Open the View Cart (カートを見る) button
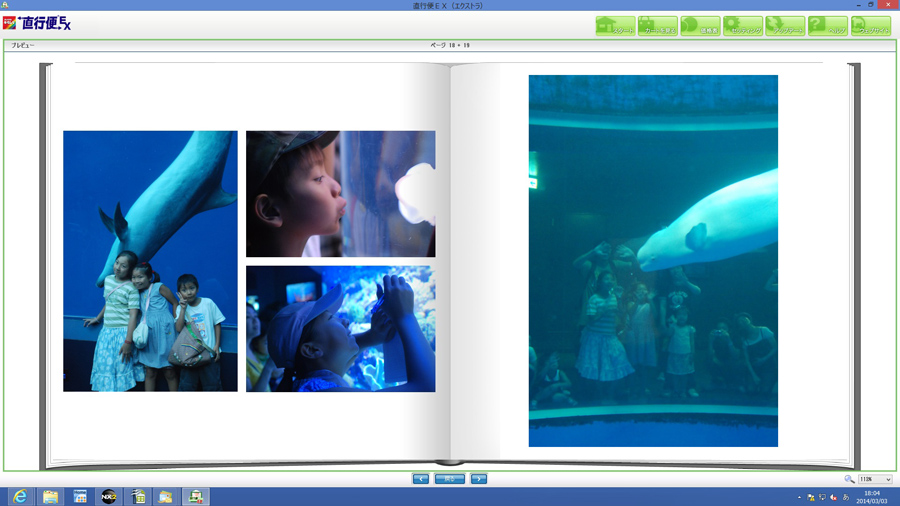 coord(658,26)
